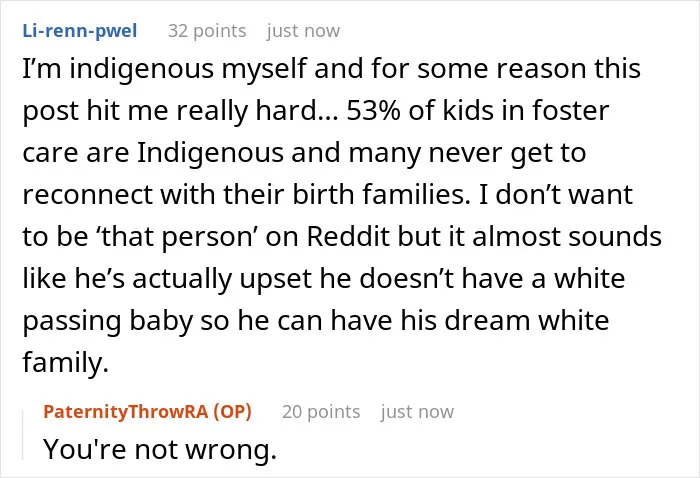Image resolution: width=700 pixels, height=478 pixels.
Task: Click the 20 points score on the reply
Action: tap(321, 411)
